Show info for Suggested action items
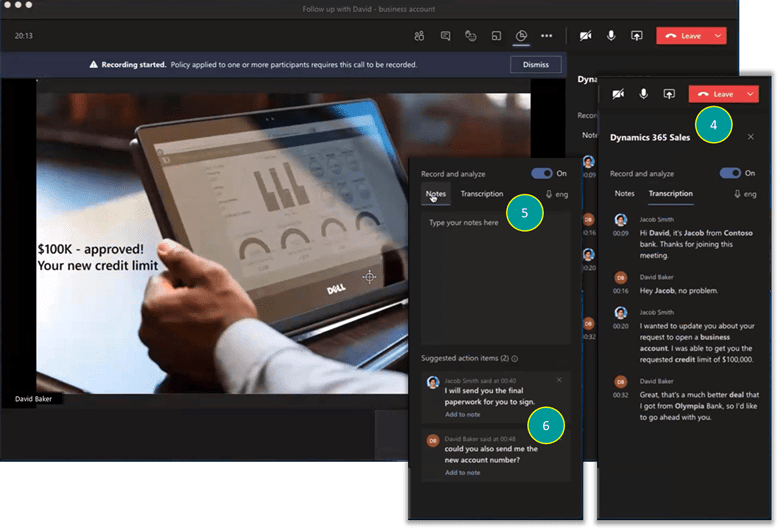780x531 pixels. 515,359
